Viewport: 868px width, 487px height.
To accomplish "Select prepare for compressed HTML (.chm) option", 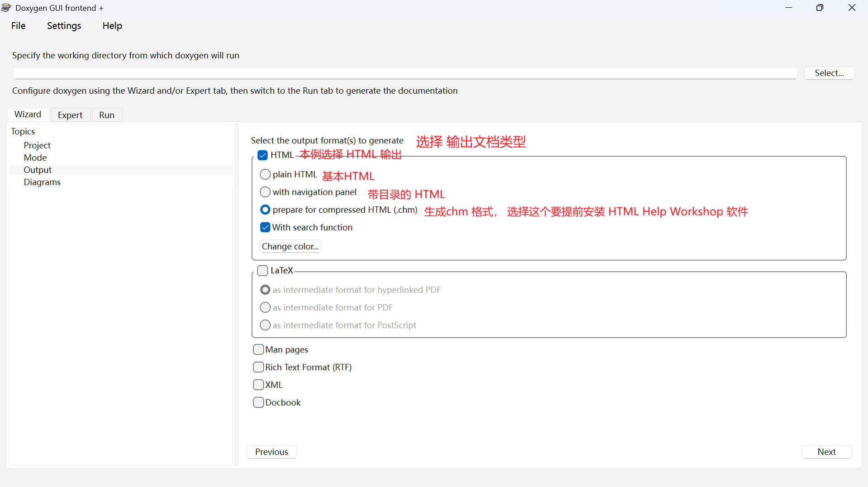I will point(266,210).
